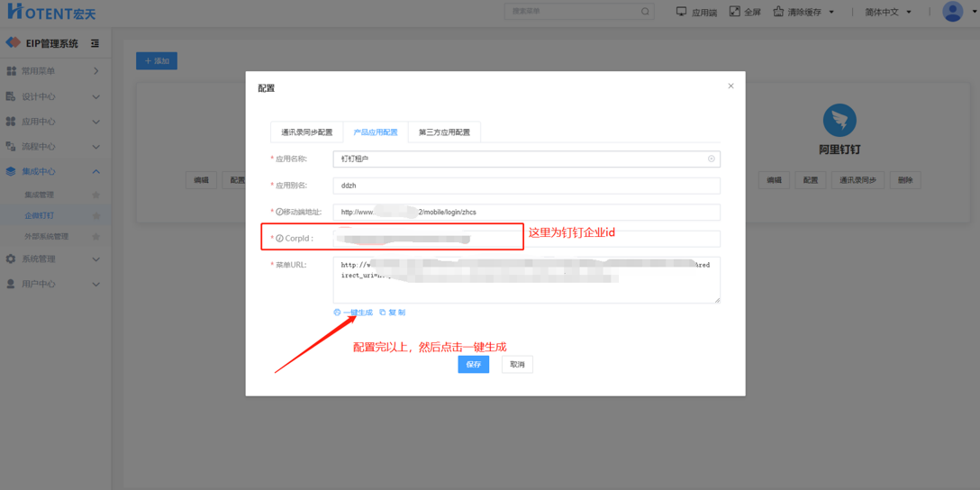Open 应用端 from the top bar

[696, 12]
